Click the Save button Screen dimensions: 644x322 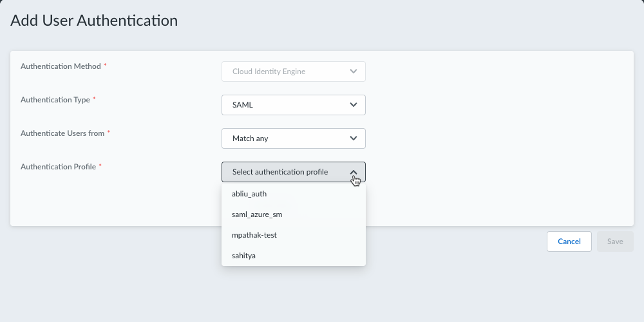(x=615, y=241)
